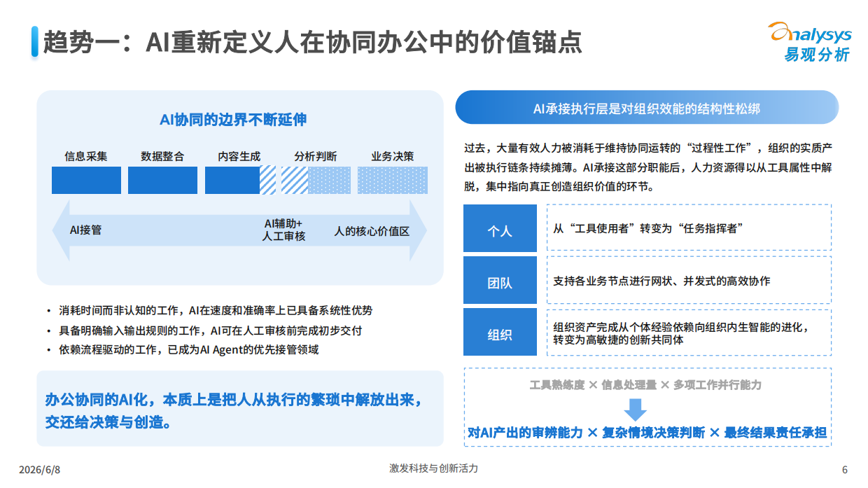Click the bullet starting 依赖流程驱动的工作
Viewport: 868px width, 488px height.
pyautogui.click(x=182, y=349)
